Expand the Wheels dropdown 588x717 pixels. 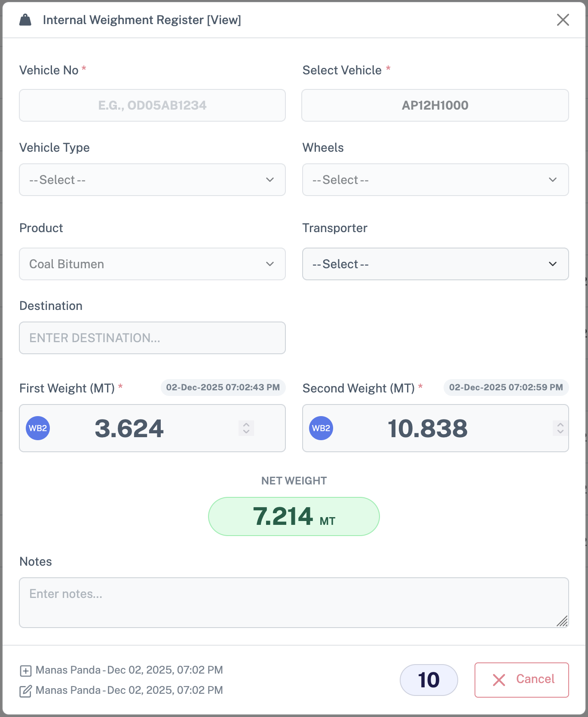click(435, 180)
